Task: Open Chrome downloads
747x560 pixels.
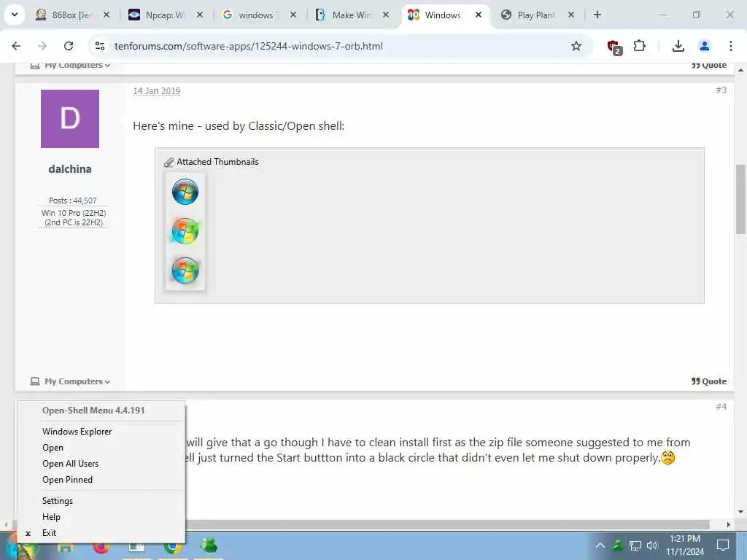Action: 678,46
